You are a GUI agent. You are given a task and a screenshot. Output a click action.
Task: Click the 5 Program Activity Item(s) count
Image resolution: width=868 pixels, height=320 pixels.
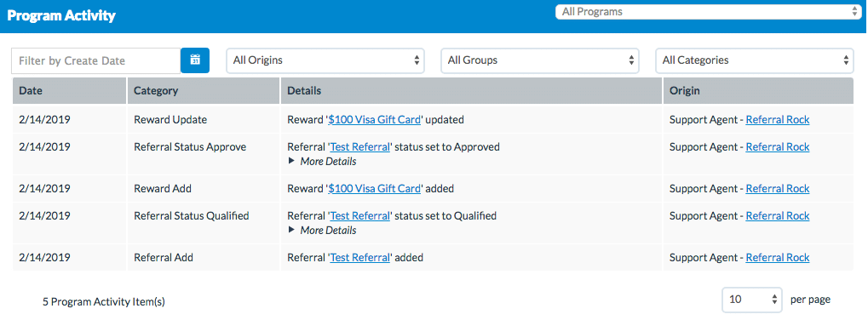click(104, 302)
